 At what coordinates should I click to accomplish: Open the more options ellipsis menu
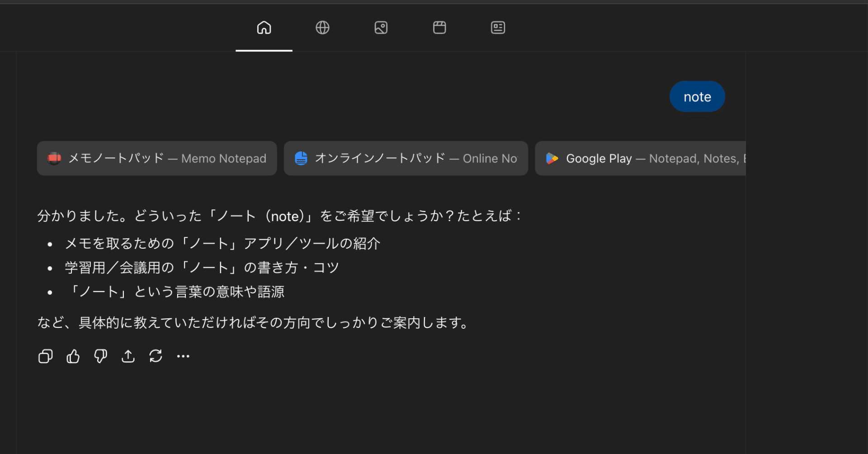(183, 356)
